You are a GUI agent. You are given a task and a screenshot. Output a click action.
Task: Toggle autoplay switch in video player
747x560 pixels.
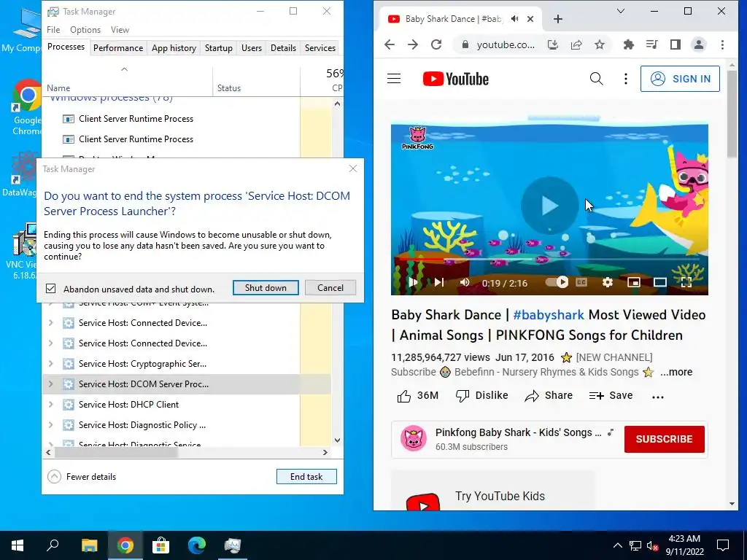point(557,282)
